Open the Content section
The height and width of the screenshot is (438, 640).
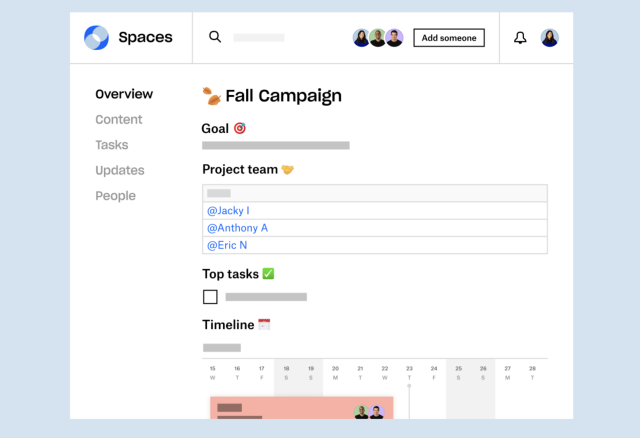point(119,119)
